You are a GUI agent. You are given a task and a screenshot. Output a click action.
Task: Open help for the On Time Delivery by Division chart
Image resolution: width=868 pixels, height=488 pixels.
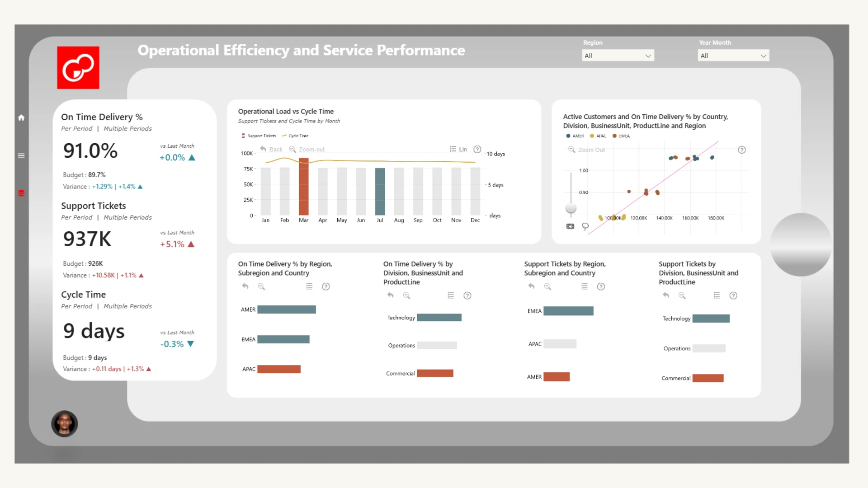click(x=467, y=296)
